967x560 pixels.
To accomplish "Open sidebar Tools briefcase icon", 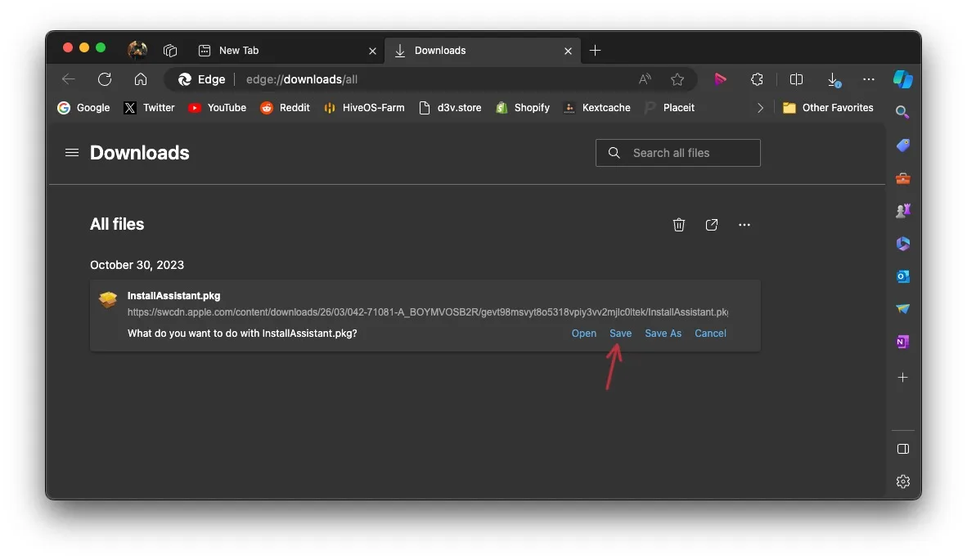I will pos(903,179).
